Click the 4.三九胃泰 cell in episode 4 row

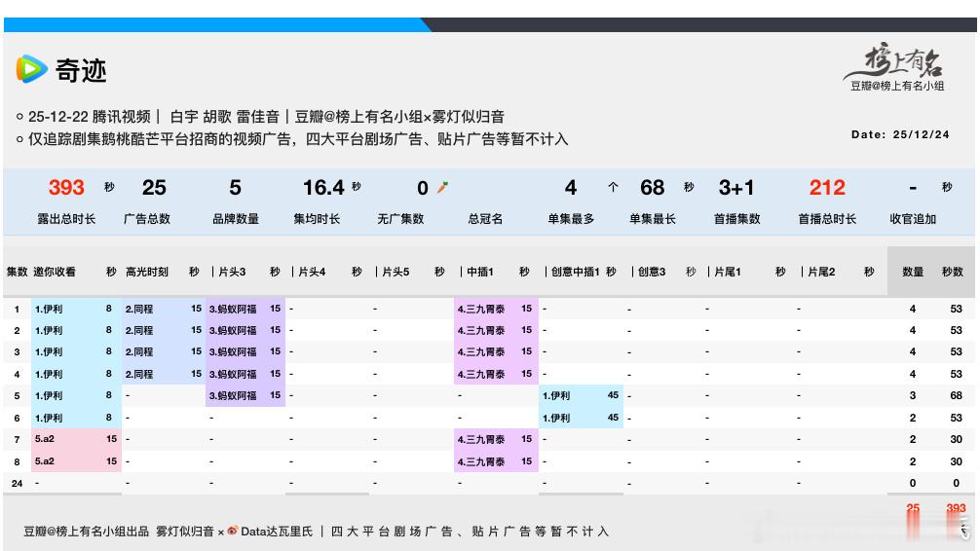pos(480,374)
